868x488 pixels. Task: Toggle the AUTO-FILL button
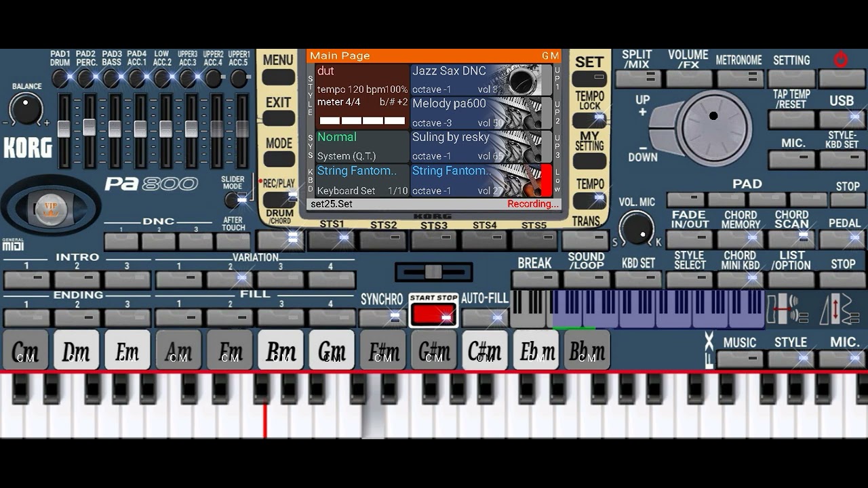(485, 317)
